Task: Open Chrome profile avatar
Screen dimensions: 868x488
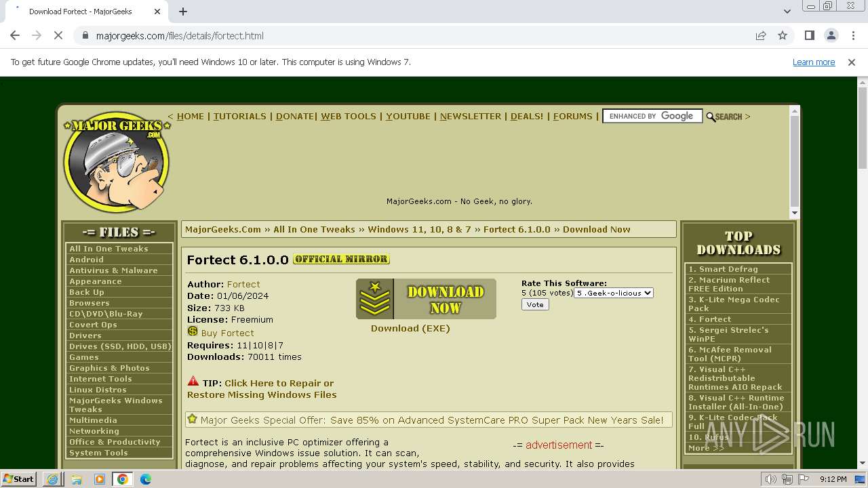Action: (831, 36)
